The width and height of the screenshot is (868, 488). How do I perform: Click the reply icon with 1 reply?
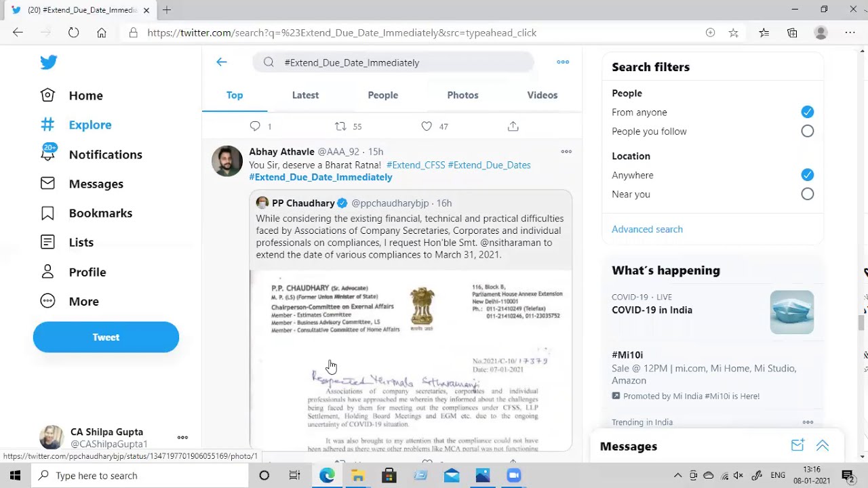pyautogui.click(x=255, y=126)
